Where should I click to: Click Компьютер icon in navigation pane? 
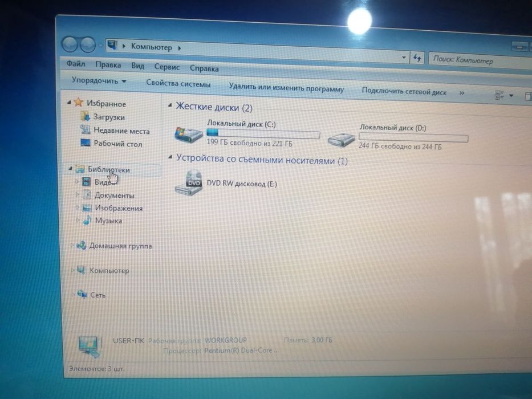[x=81, y=270]
